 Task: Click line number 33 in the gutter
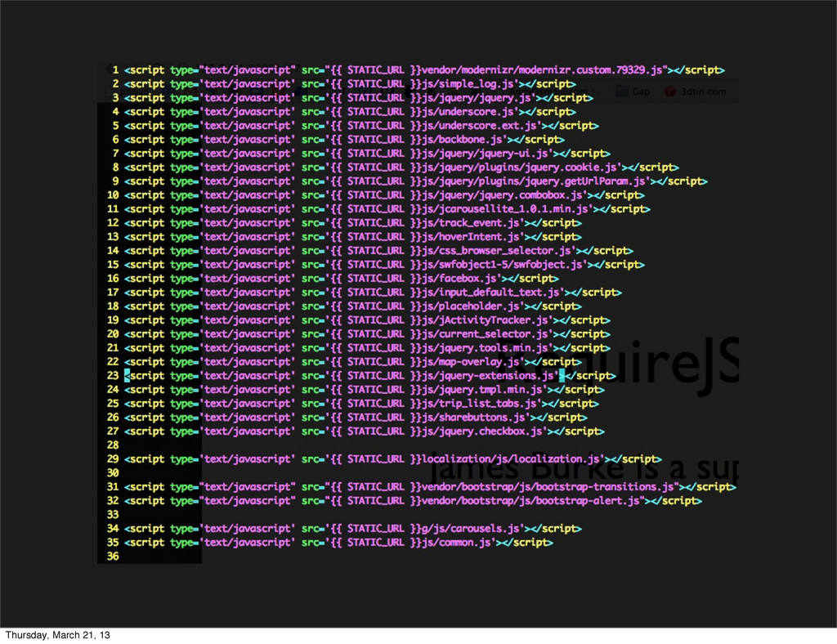113,514
